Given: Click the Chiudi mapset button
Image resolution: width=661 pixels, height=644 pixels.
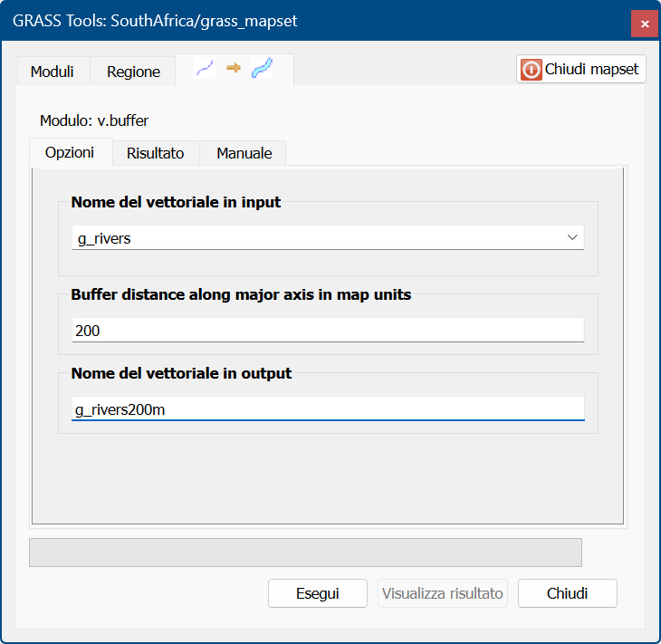Looking at the screenshot, I should coord(581,69).
